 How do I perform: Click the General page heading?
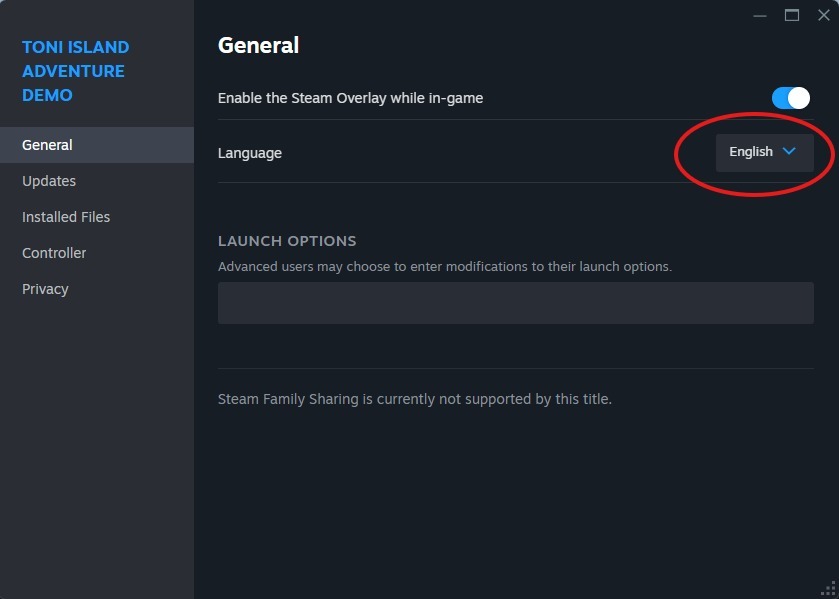point(258,45)
